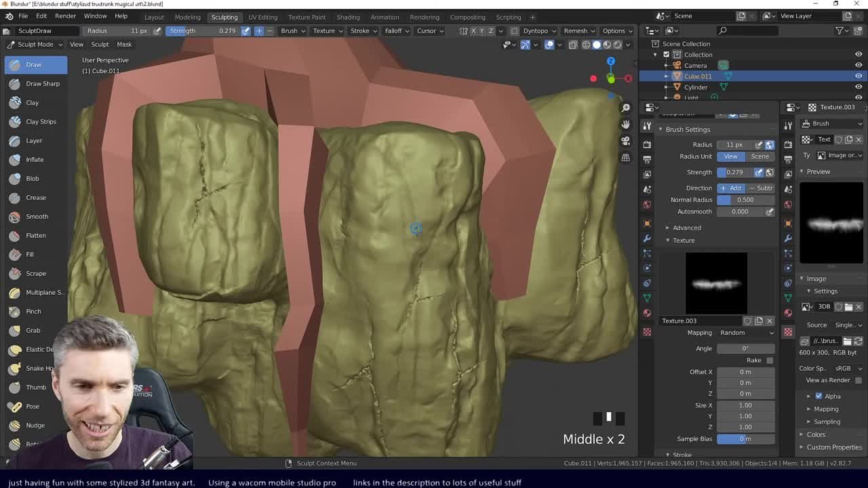Enable the Rake checkbox
Screen dimensions: 868x488
click(x=770, y=360)
